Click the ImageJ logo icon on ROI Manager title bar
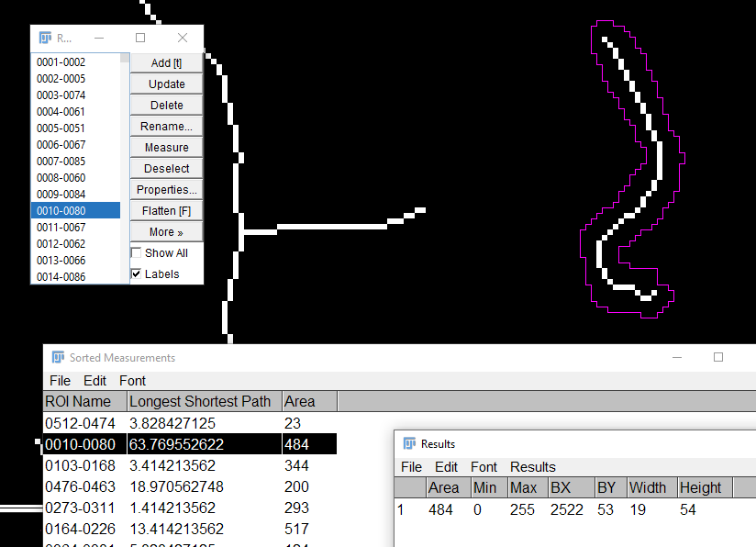The width and height of the screenshot is (756, 547). 43,38
